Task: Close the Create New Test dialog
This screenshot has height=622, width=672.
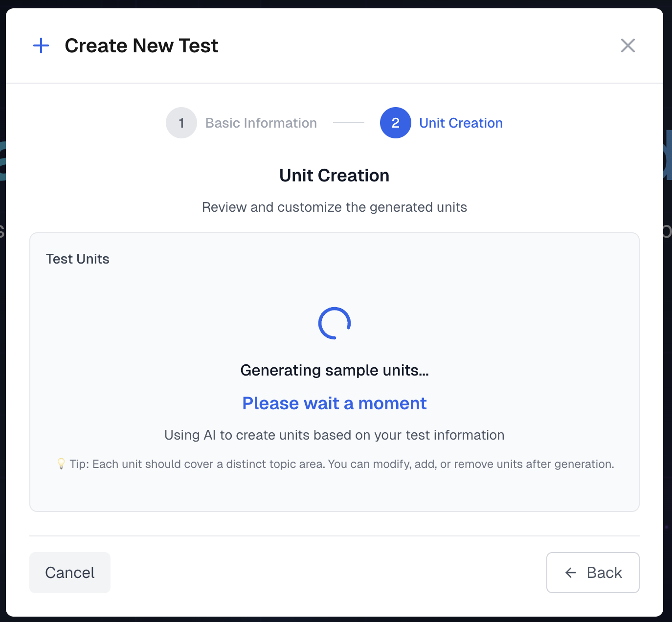Action: (627, 45)
